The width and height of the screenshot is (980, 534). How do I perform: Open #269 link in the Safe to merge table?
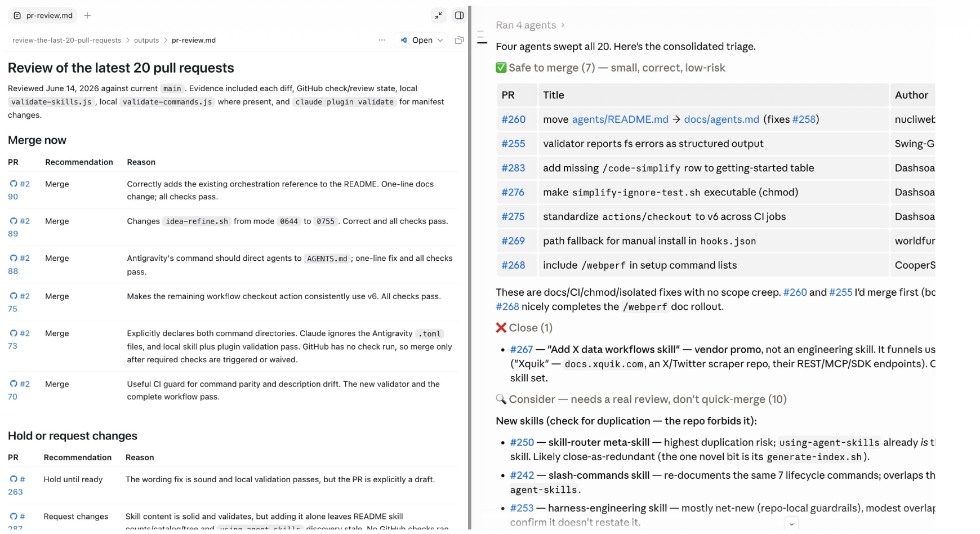coord(513,241)
